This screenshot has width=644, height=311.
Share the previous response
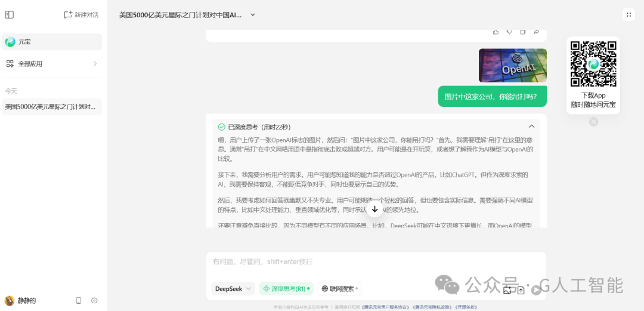click(x=537, y=32)
